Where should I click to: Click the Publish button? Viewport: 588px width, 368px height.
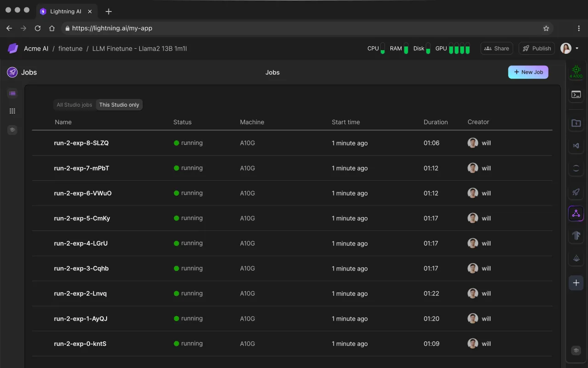537,48
